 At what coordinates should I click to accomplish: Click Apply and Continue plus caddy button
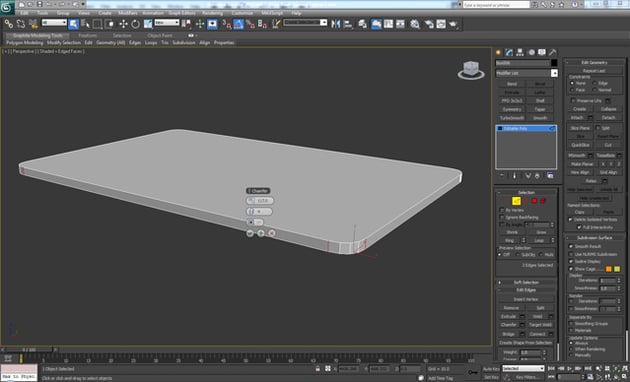261,233
